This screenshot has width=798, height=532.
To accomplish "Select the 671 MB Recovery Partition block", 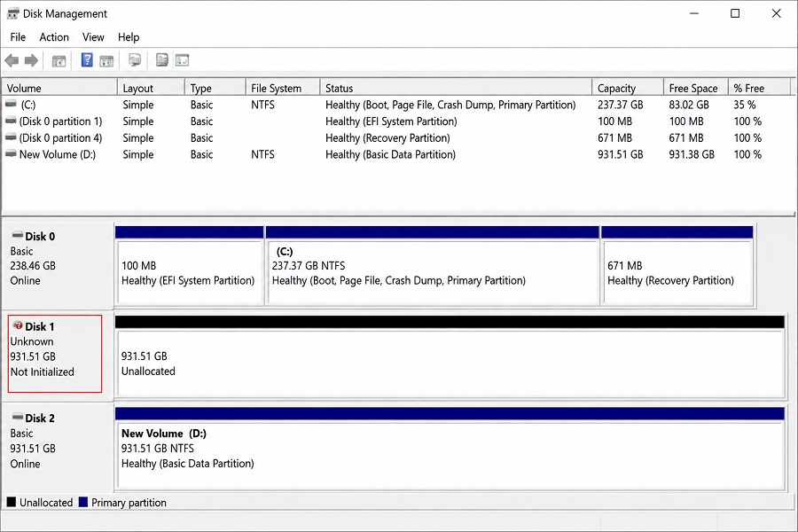I will pyautogui.click(x=677, y=265).
